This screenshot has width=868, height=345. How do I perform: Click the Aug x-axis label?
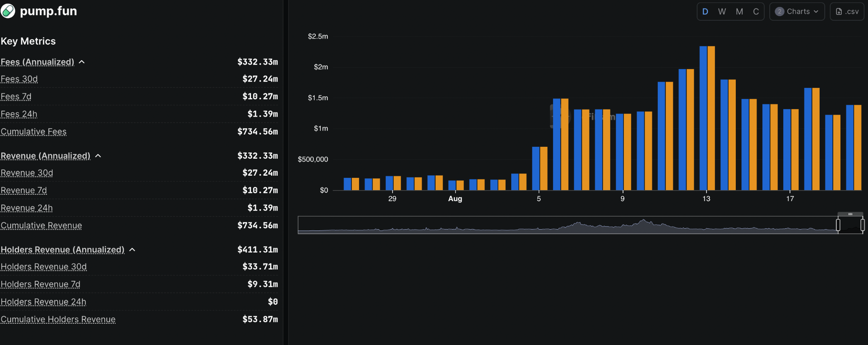(455, 199)
